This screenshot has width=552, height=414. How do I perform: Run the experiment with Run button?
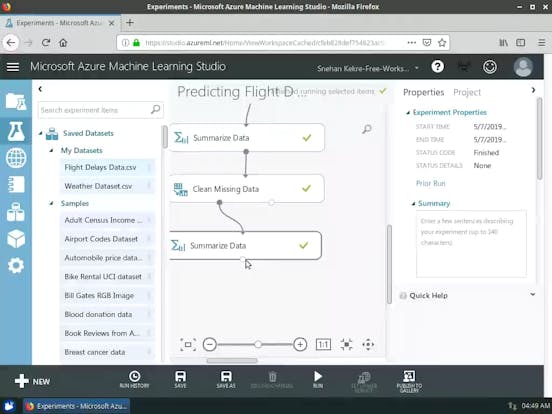click(318, 380)
